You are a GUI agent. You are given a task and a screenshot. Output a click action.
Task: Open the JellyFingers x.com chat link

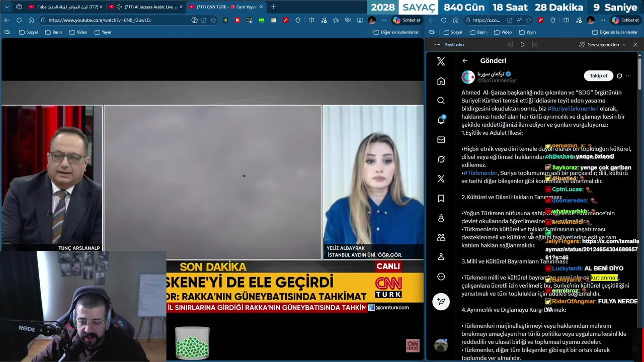592,249
